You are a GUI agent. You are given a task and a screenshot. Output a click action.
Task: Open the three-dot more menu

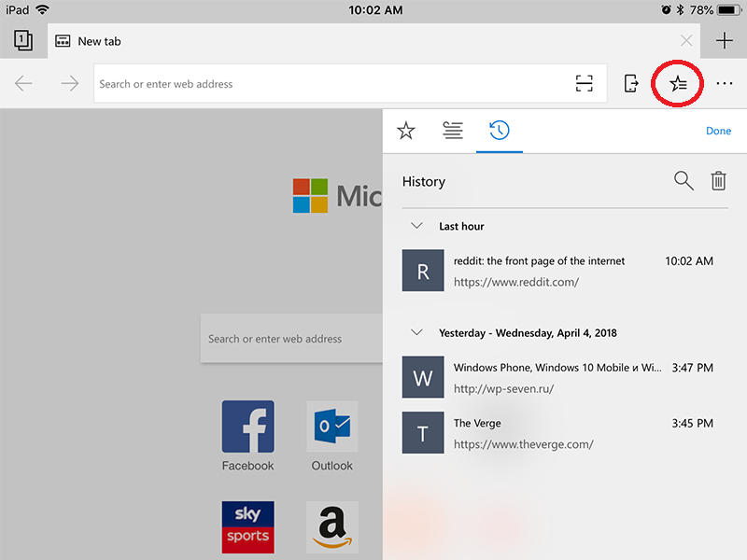[x=725, y=84]
